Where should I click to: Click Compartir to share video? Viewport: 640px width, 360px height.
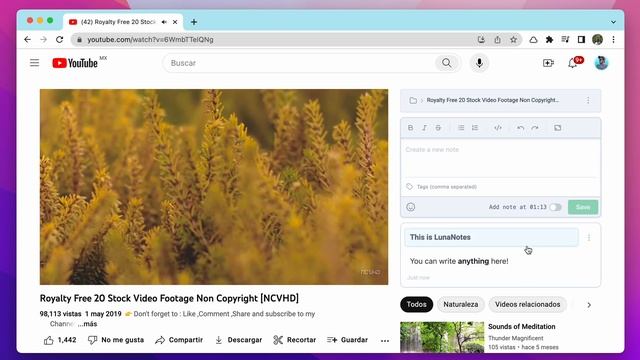click(179, 340)
